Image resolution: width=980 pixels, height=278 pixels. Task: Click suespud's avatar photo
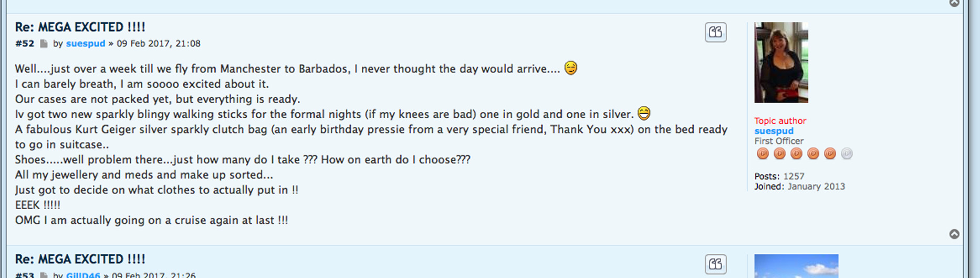pyautogui.click(x=781, y=62)
